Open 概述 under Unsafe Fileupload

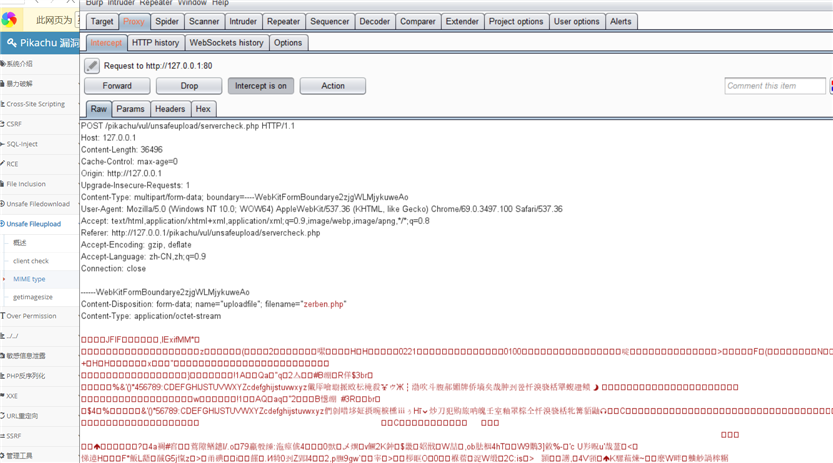click(39, 243)
